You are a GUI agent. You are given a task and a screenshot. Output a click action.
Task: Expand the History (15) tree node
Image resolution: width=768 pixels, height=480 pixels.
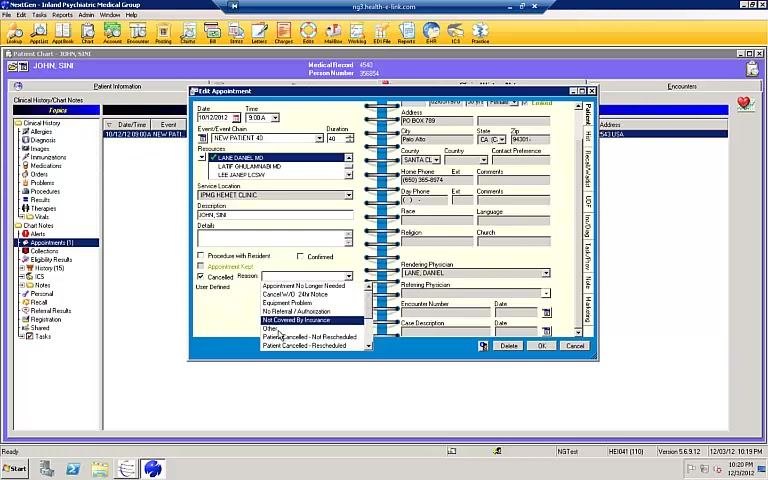(x=22, y=268)
